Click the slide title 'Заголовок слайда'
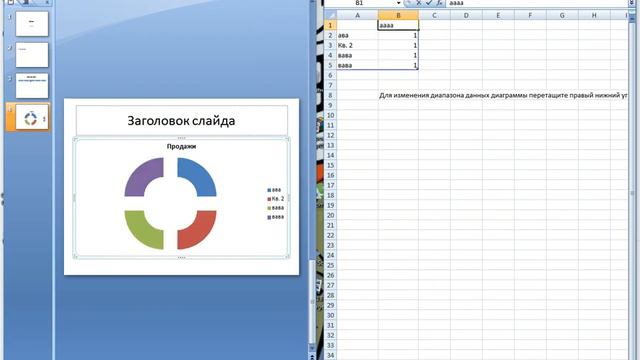The width and height of the screenshot is (640, 360). pos(181,121)
